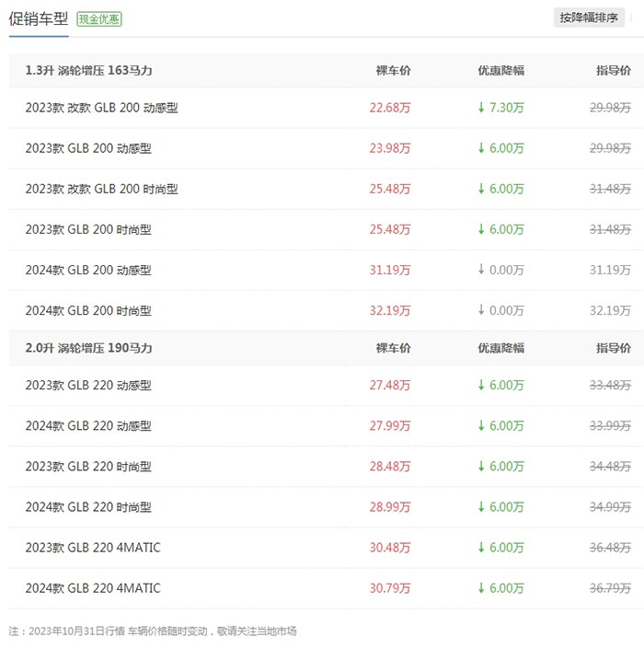Click the 23.98万 bare car price
The height and width of the screenshot is (648, 644).
click(x=390, y=148)
